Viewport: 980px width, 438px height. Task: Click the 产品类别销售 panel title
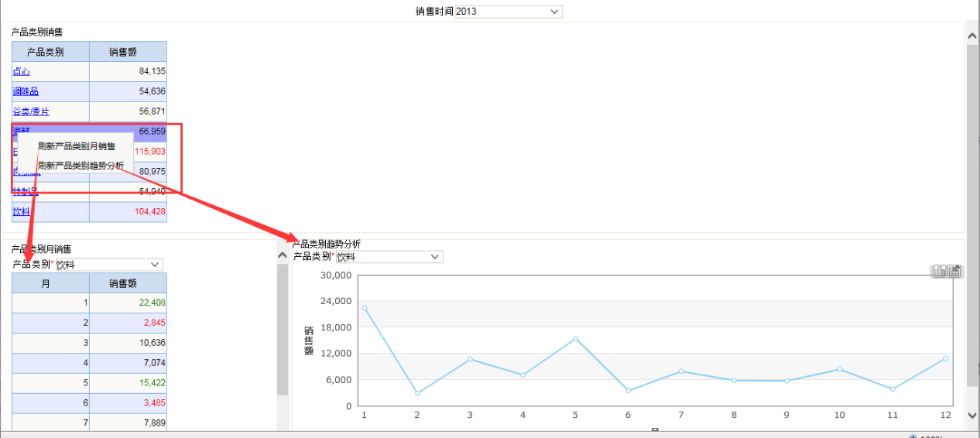36,32
